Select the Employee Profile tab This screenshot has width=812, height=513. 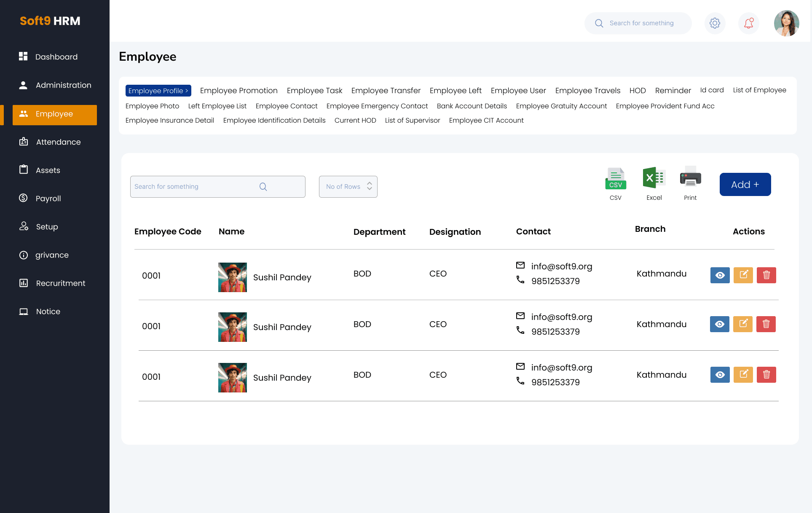pos(158,91)
